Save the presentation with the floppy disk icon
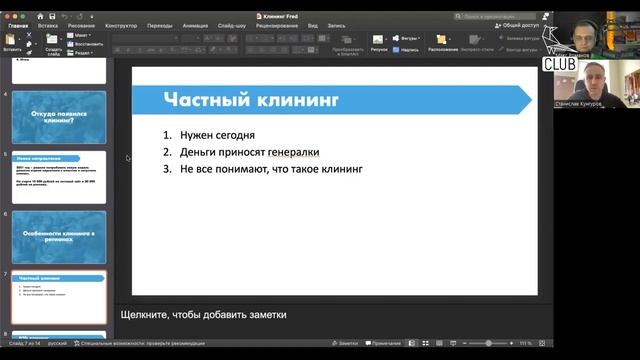 [52, 16]
